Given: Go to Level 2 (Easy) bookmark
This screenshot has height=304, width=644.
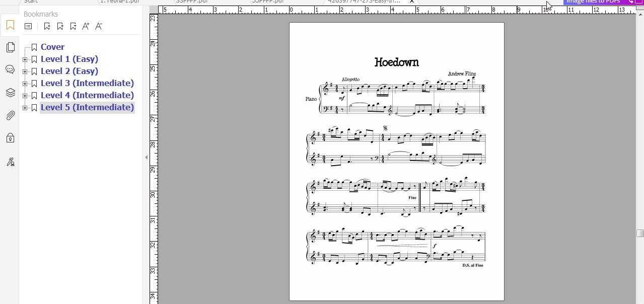Looking at the screenshot, I should coord(69,71).
